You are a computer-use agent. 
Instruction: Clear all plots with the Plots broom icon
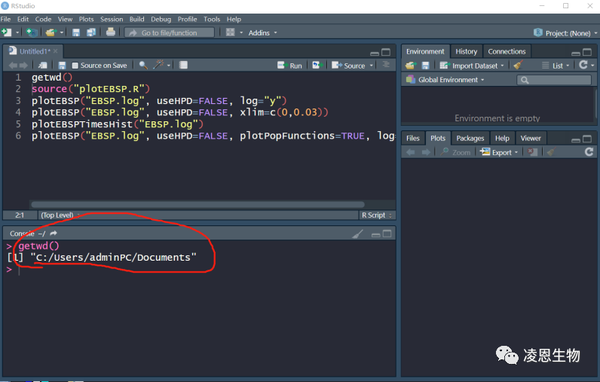(x=551, y=152)
